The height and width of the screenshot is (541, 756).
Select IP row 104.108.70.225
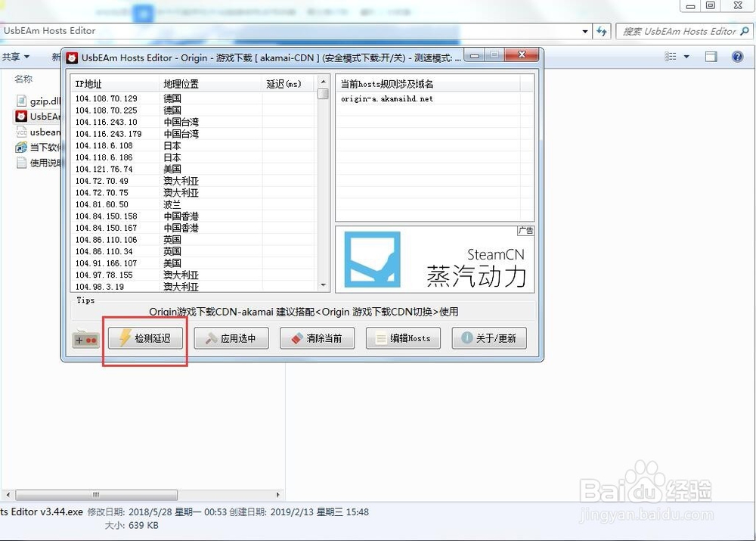(x=194, y=110)
